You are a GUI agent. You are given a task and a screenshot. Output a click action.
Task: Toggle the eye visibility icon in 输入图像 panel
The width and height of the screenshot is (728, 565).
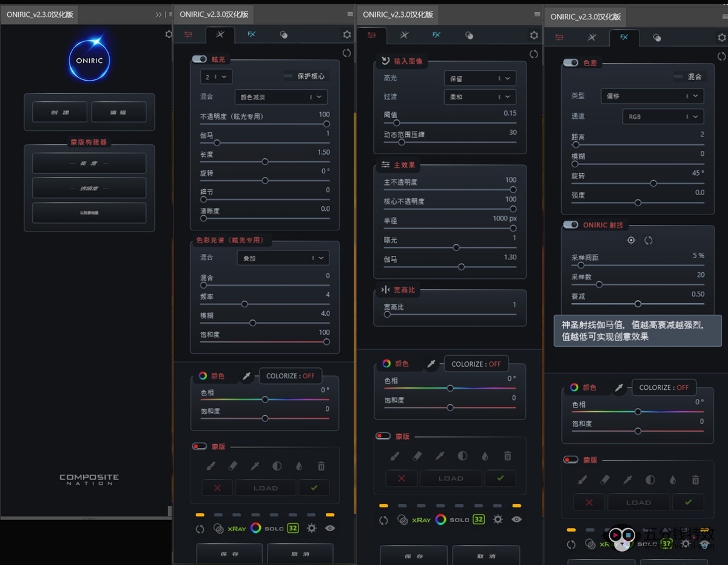pos(517,520)
